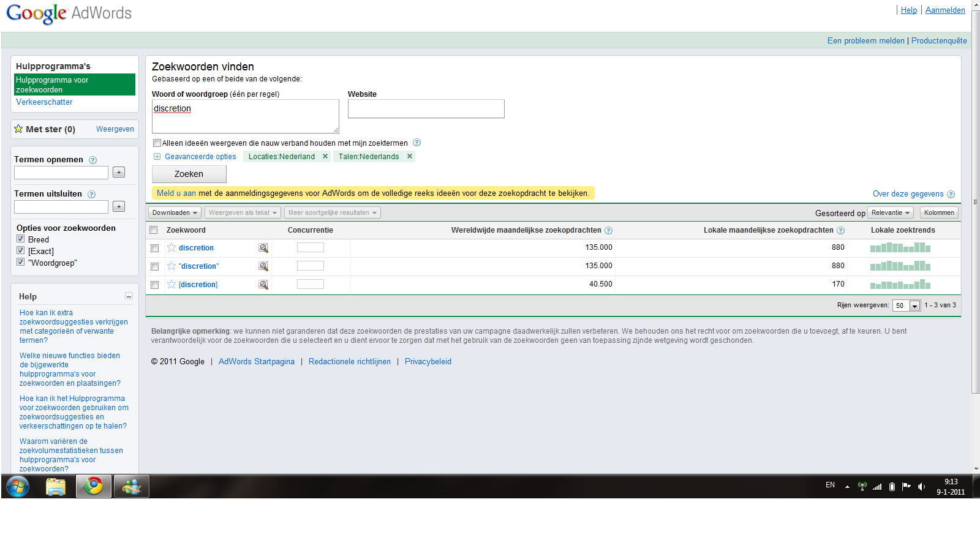This screenshot has width=980, height=551.
Task: Open the Windows Start menu
Action: [18, 487]
